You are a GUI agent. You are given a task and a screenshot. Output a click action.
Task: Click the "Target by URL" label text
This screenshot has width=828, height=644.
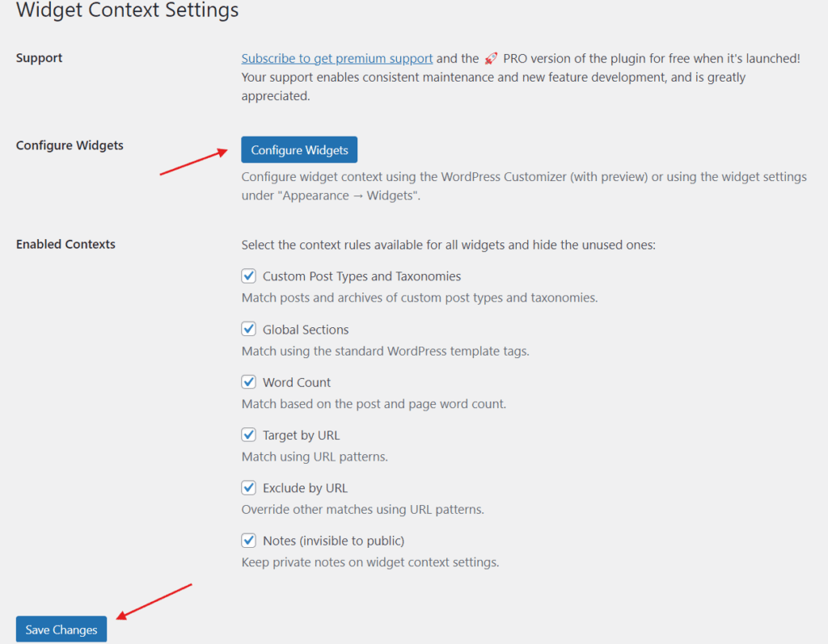302,435
